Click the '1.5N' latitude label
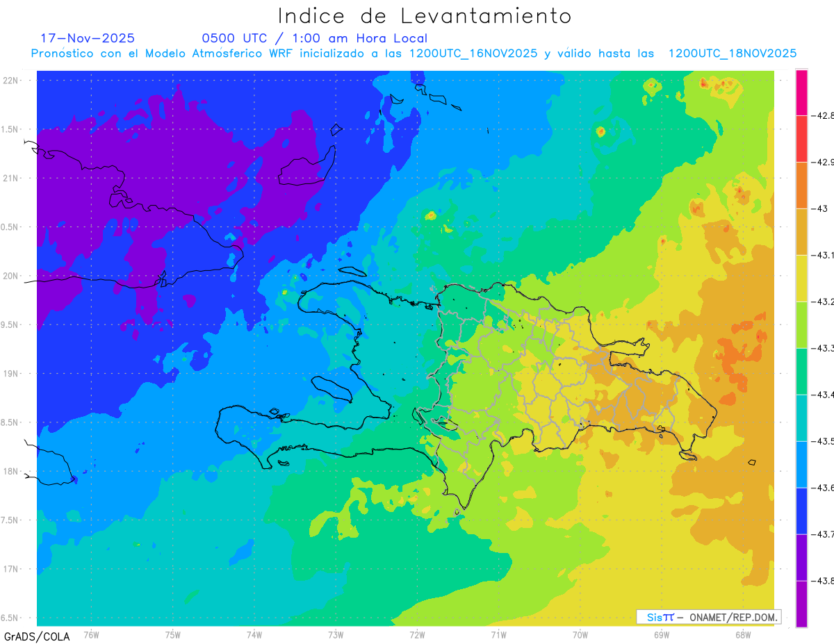This screenshot has height=644, width=834. pos(10,129)
